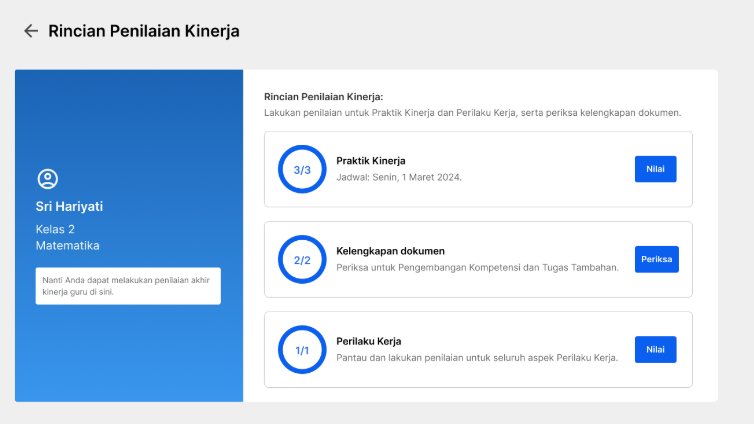Click 'Pantau dan lakukan penilaian' description
This screenshot has height=424, width=754.
tap(477, 358)
